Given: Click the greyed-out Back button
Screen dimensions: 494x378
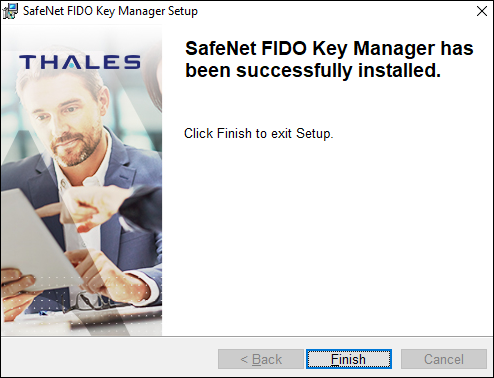Looking at the screenshot, I should pos(261,359).
